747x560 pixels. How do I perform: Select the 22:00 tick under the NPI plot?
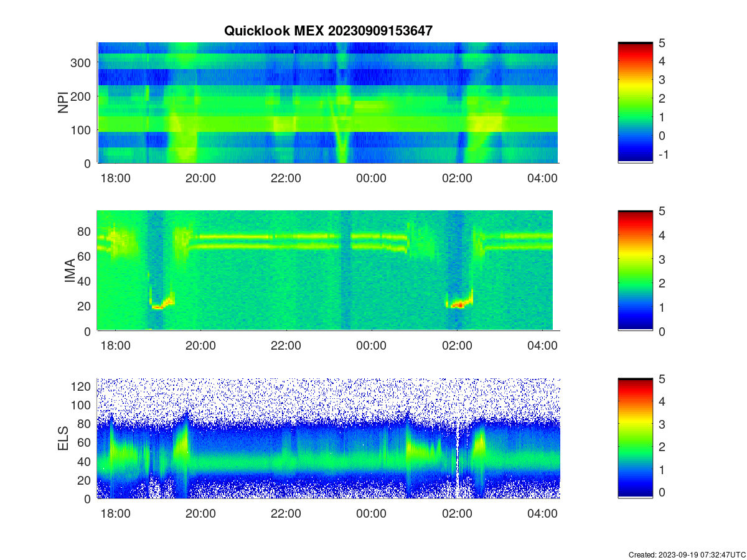coord(286,178)
